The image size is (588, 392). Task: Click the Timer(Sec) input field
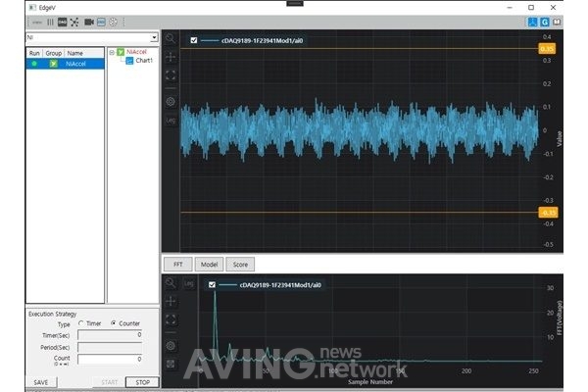click(x=110, y=334)
